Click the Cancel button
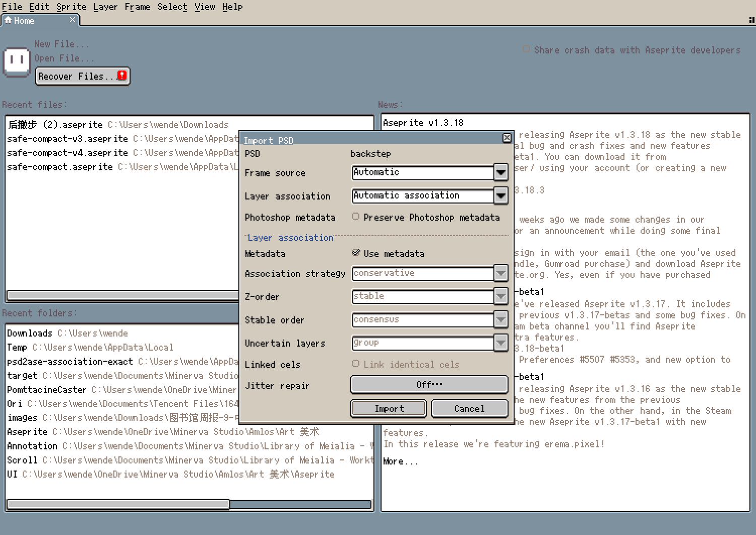This screenshot has width=756, height=535. click(x=469, y=409)
